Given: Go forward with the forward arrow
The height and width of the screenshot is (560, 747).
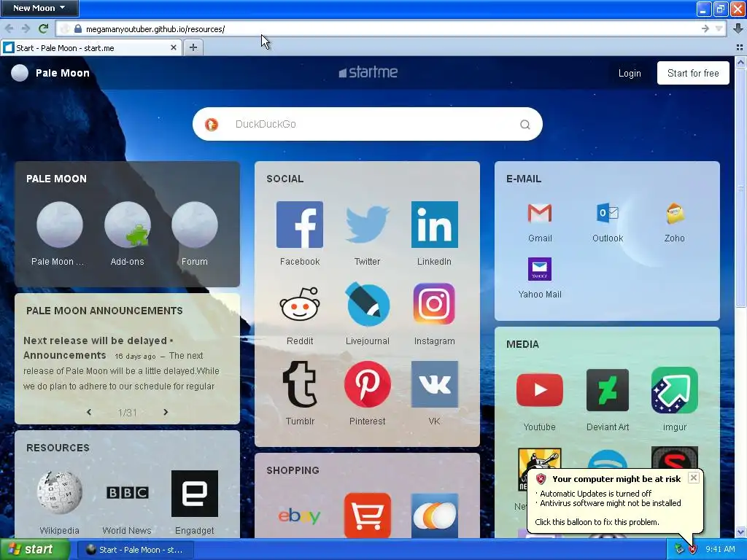Looking at the screenshot, I should pyautogui.click(x=26, y=28).
